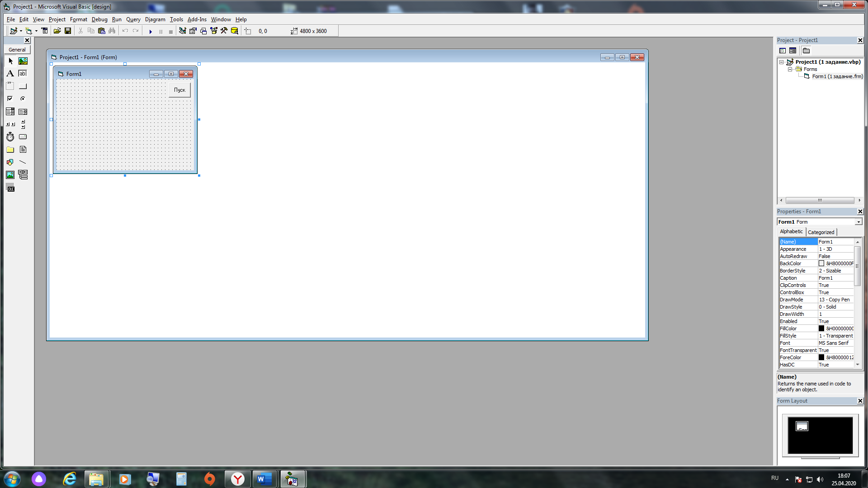Collapse the Forms folder node

click(790, 69)
